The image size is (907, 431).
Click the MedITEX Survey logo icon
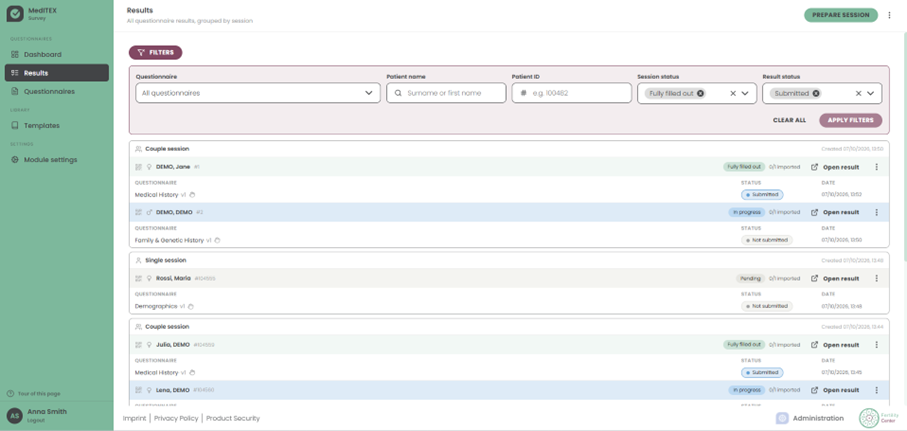(15, 14)
